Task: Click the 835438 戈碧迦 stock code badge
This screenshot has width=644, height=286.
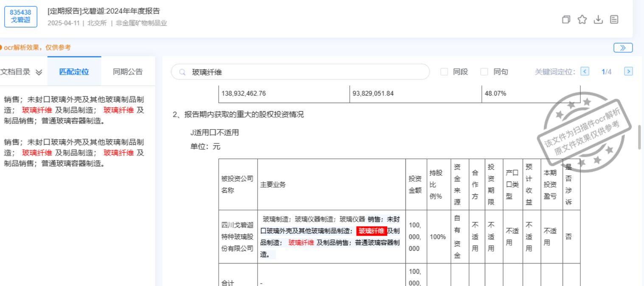Action: coord(20,17)
